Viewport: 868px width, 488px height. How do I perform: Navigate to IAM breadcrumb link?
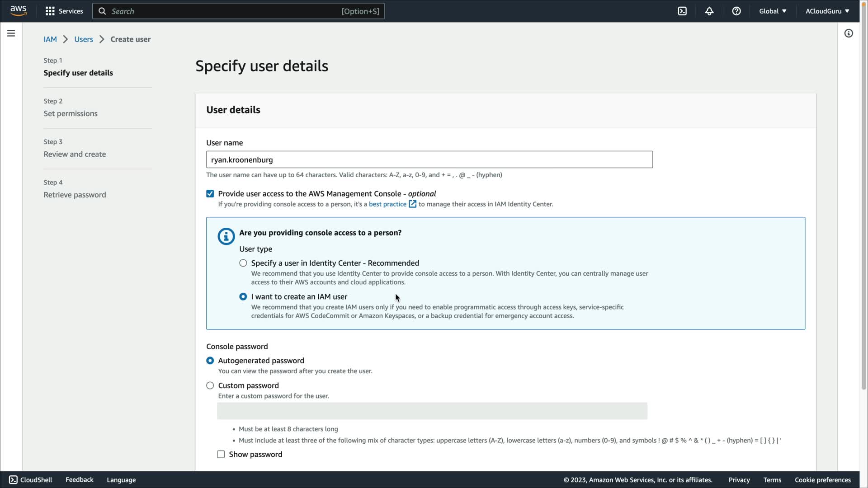click(50, 39)
